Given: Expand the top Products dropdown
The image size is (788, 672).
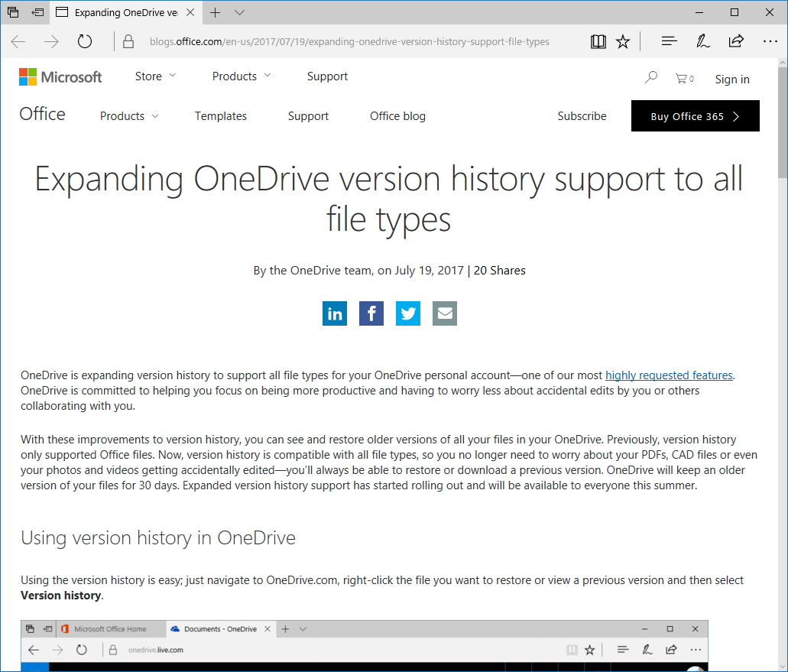Looking at the screenshot, I should (x=242, y=76).
